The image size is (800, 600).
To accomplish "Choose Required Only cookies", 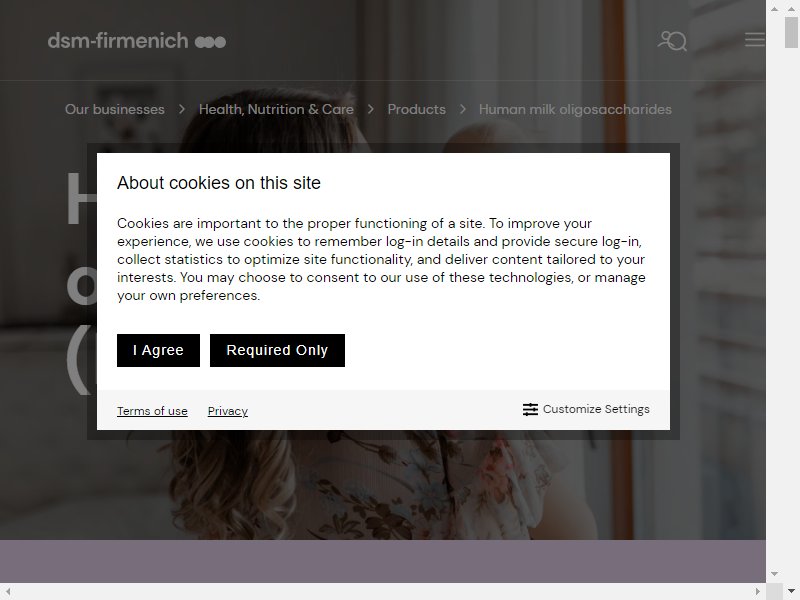I will pos(277,351).
